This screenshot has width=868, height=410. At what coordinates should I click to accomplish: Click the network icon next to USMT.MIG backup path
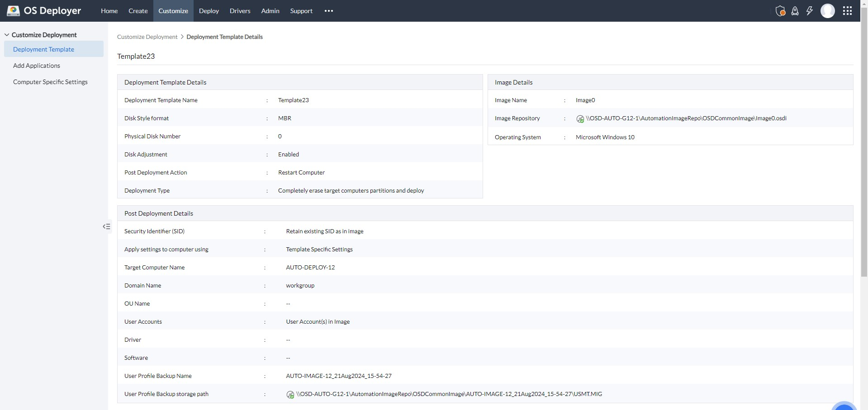click(x=290, y=395)
